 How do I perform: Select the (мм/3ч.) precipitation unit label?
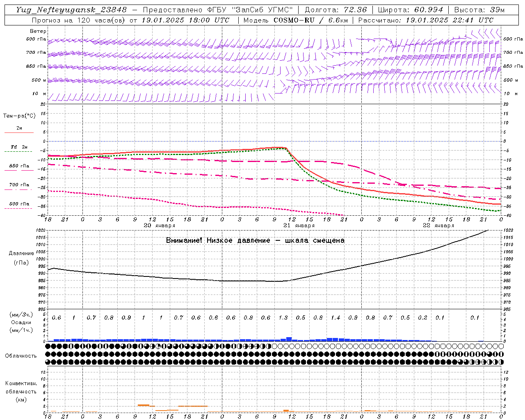[x=21, y=315]
